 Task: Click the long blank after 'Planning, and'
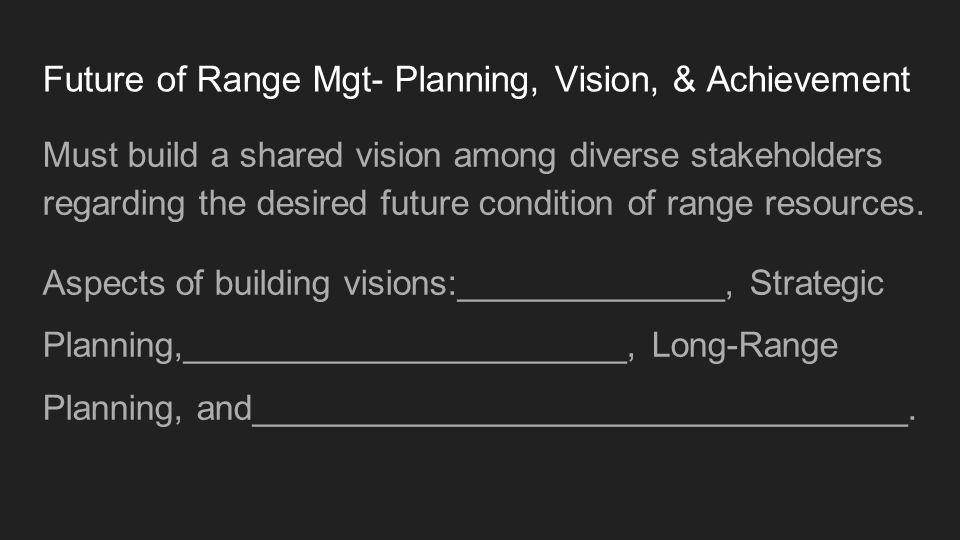tap(580, 411)
